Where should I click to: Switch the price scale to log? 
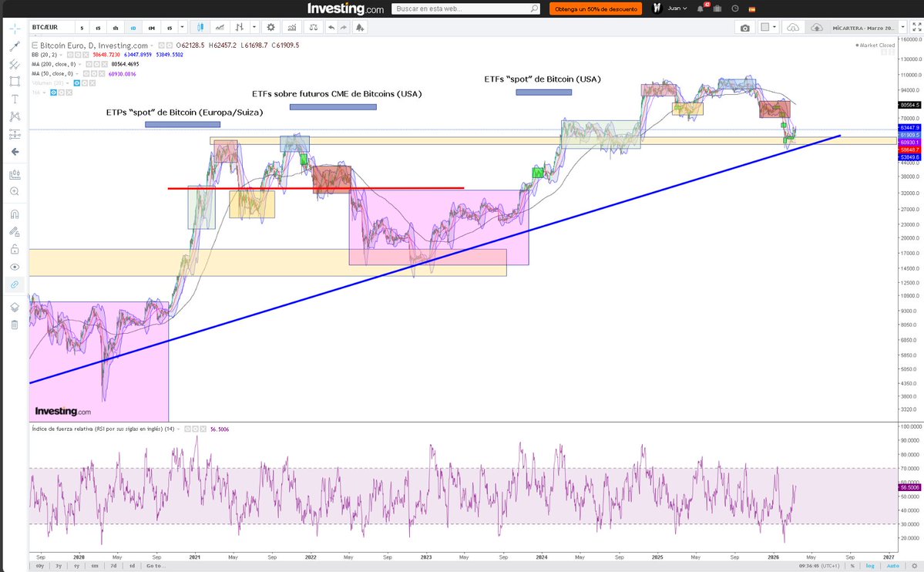tap(870, 566)
